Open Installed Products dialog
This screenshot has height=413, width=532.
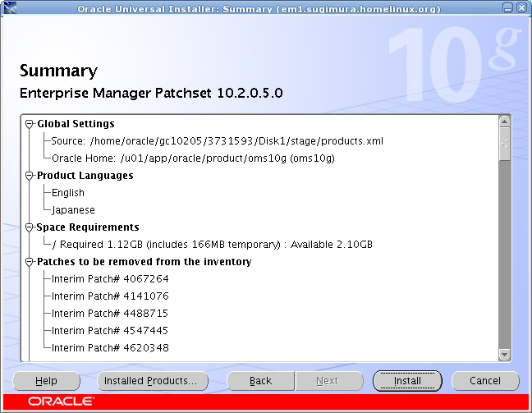pos(153,381)
